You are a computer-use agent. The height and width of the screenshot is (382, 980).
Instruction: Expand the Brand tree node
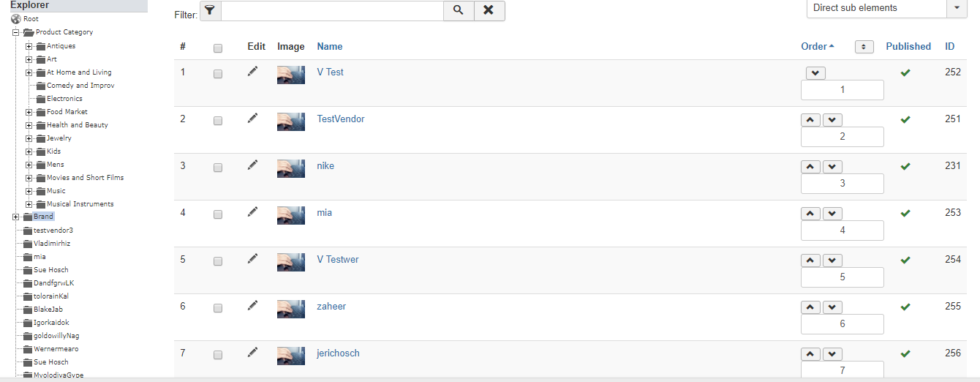(16, 217)
